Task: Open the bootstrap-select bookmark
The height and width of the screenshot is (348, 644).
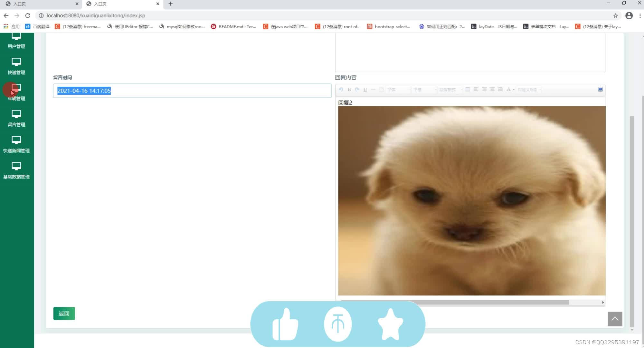Action: (x=389, y=26)
